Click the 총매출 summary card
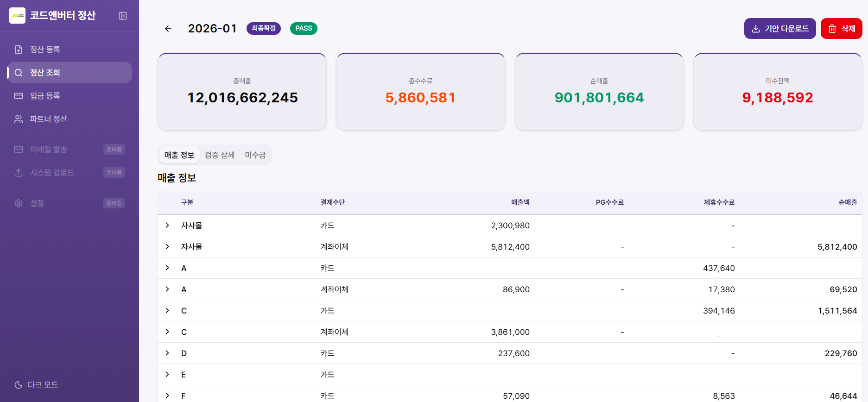868x402 pixels. pos(242,92)
